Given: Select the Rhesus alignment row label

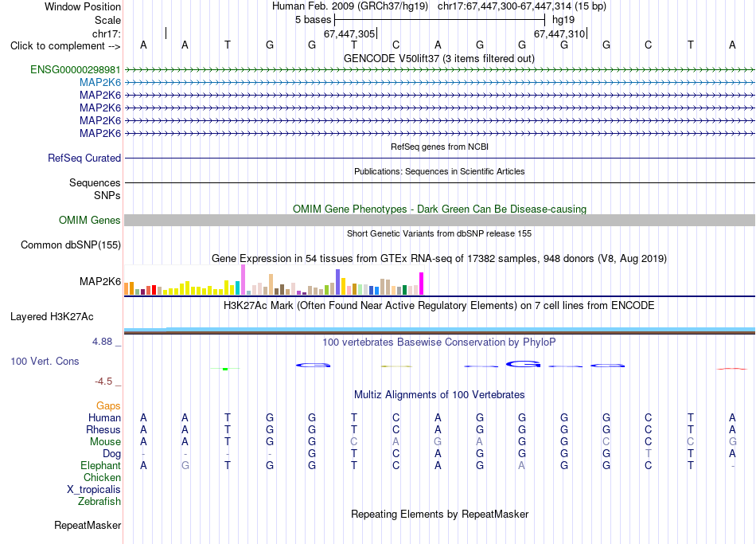Looking at the screenshot, I should coord(103,429).
